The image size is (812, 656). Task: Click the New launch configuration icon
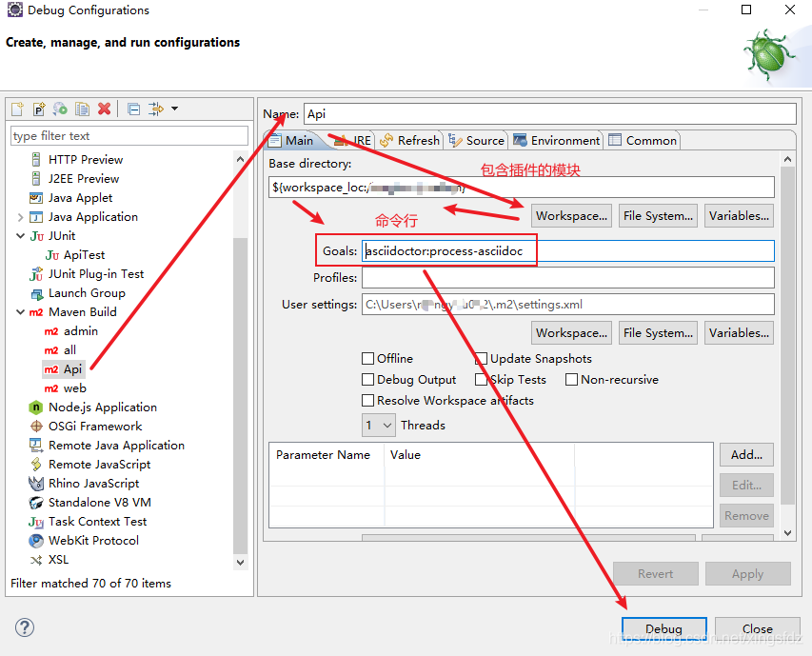point(17,109)
